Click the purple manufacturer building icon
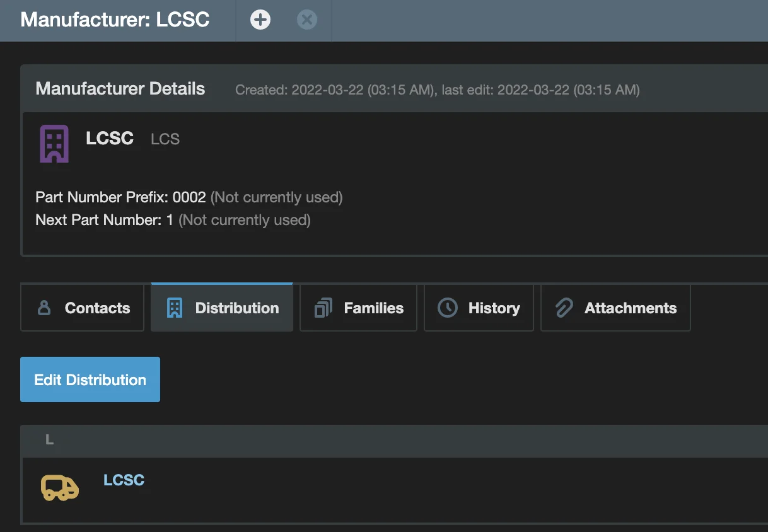 click(x=54, y=143)
